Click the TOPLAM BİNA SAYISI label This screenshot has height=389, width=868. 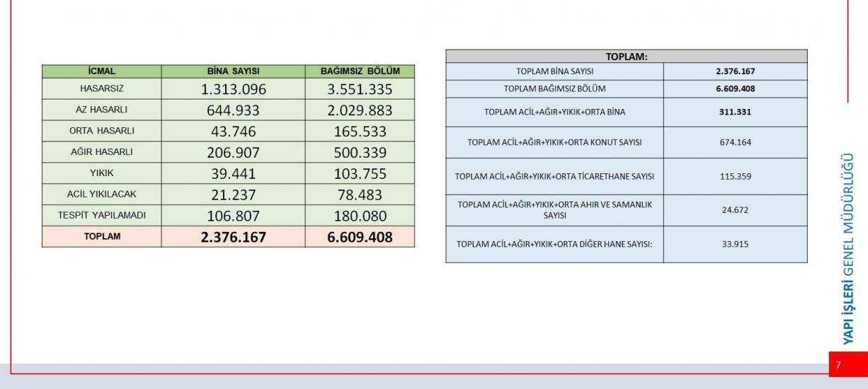[x=555, y=71]
